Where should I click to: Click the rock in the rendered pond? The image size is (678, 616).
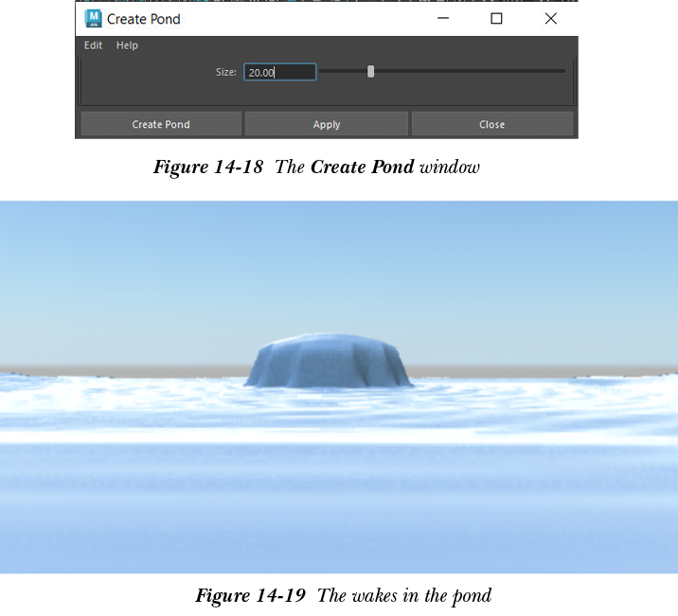pyautogui.click(x=329, y=362)
